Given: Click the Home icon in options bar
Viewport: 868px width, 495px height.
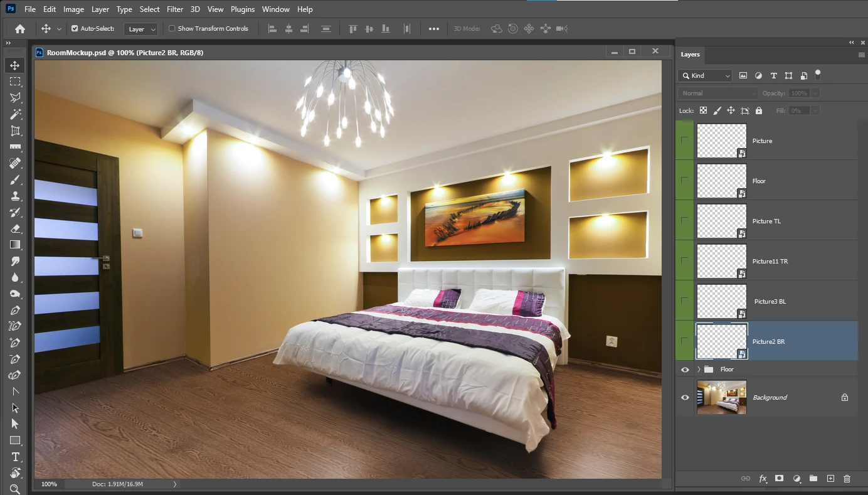Looking at the screenshot, I should [20, 28].
